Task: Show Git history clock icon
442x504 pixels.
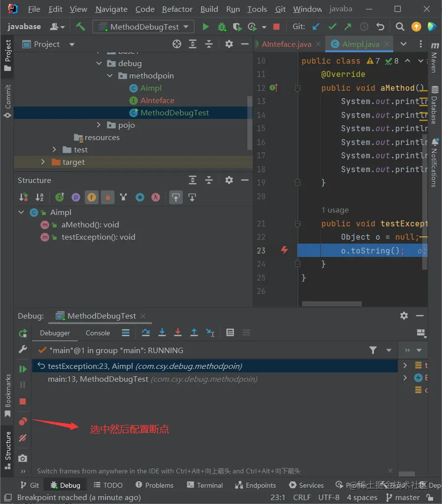Action: pyautogui.click(x=364, y=27)
